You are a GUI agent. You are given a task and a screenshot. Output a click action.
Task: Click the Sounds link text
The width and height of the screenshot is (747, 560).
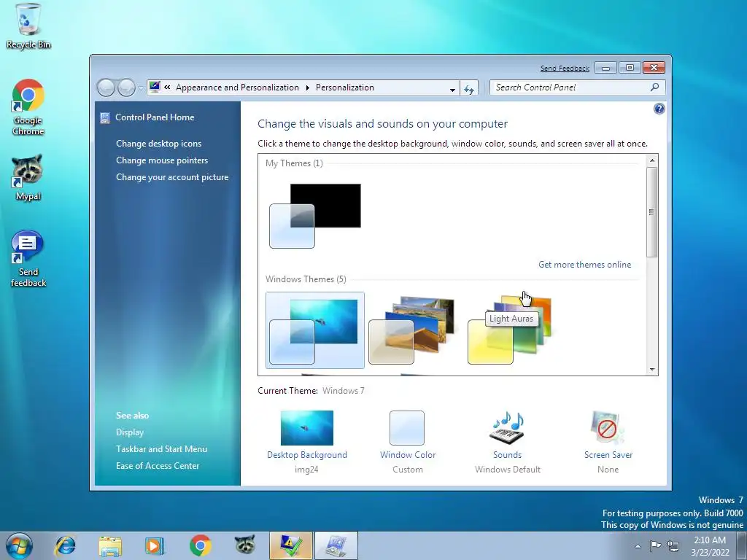pos(508,455)
